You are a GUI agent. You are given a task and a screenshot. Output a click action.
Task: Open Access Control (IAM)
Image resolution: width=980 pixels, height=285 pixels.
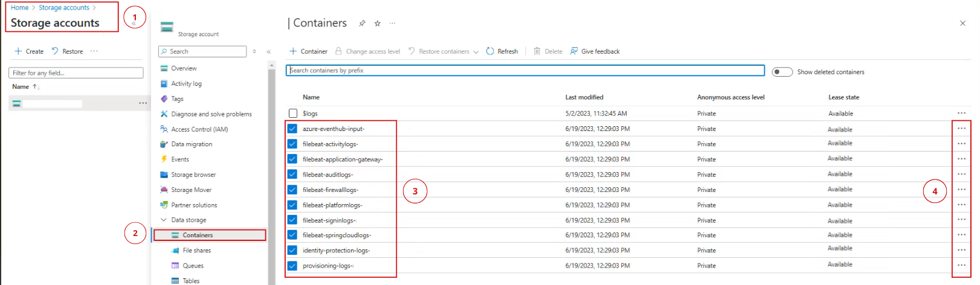pyautogui.click(x=194, y=129)
